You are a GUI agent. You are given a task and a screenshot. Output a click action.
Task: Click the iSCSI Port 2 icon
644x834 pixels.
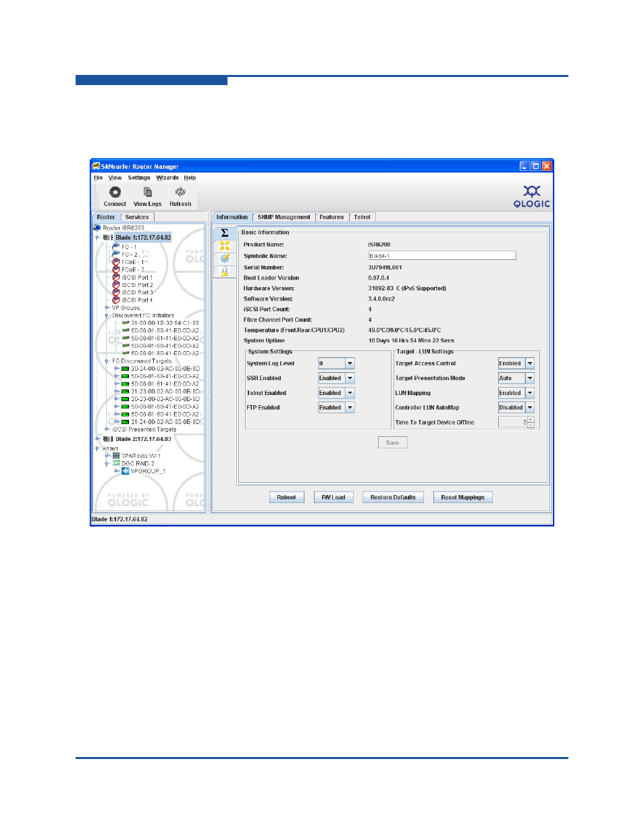click(116, 285)
